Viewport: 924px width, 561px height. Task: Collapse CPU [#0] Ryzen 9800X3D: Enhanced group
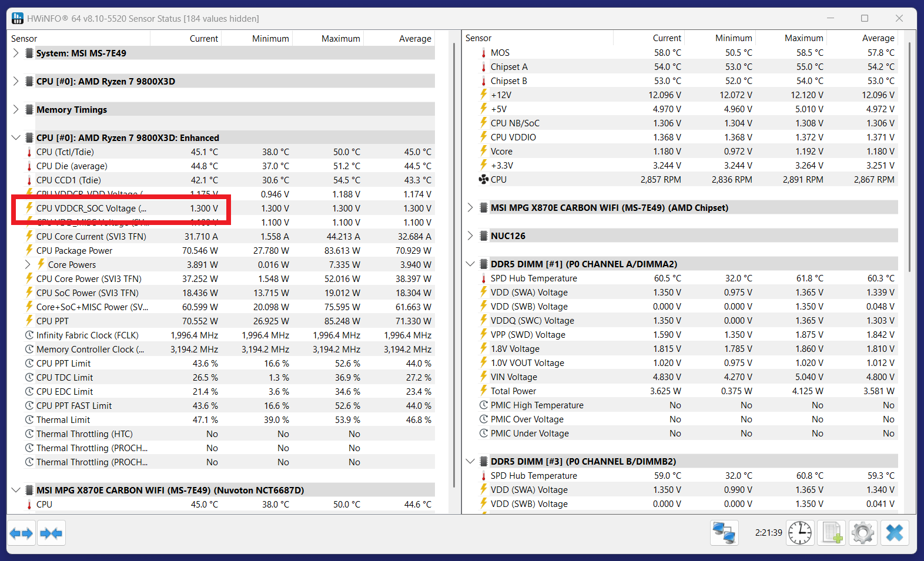tap(16, 137)
